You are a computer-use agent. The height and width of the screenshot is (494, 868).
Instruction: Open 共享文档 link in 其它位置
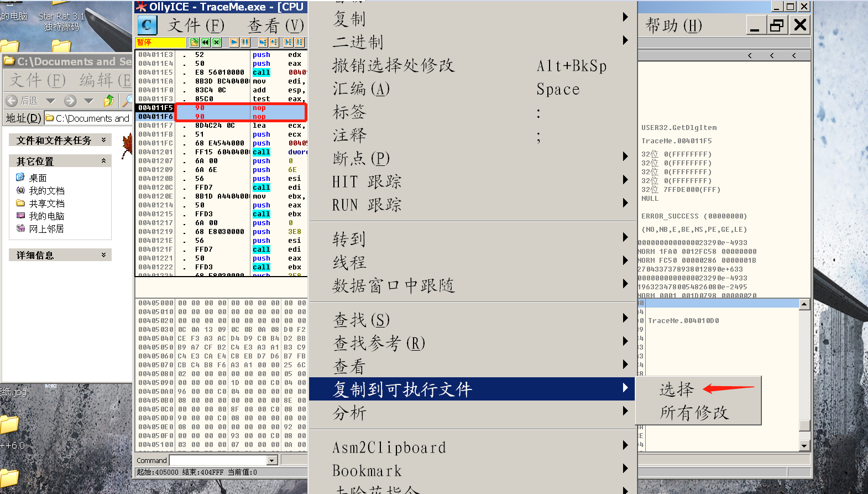(x=47, y=203)
